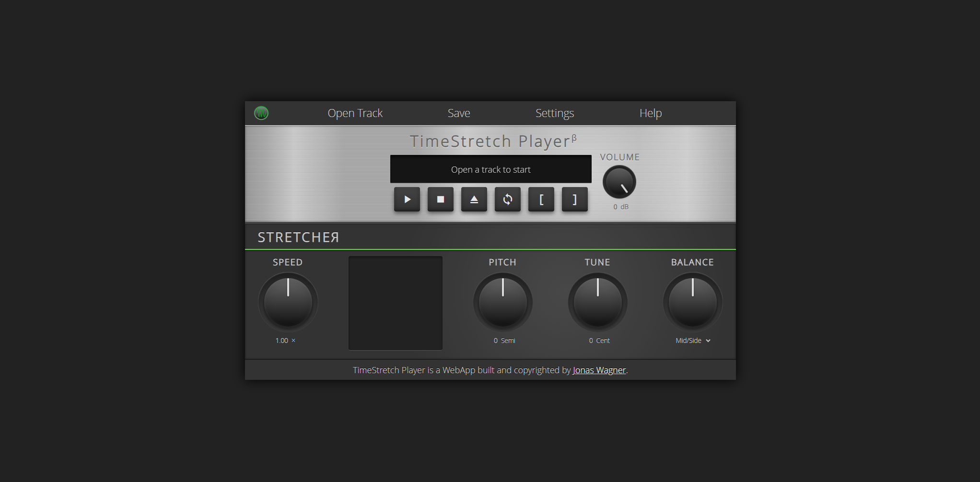The image size is (980, 482).
Task: Turn the Tune knob
Action: (x=597, y=302)
